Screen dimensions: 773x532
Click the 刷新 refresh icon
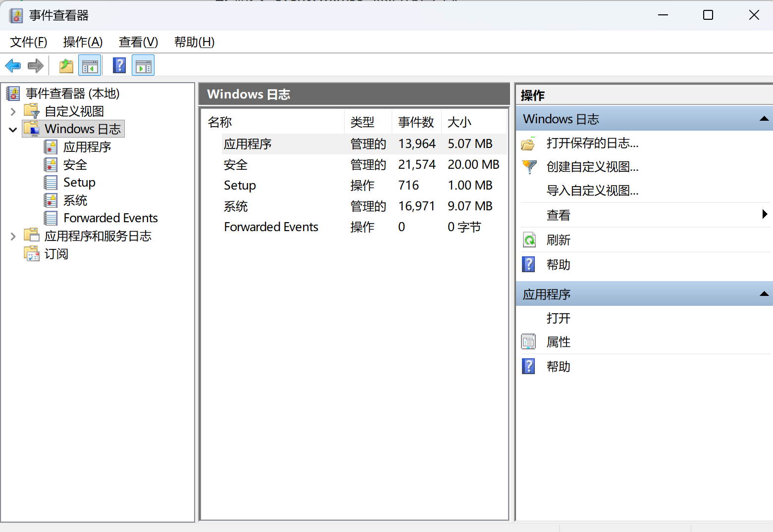(x=529, y=240)
